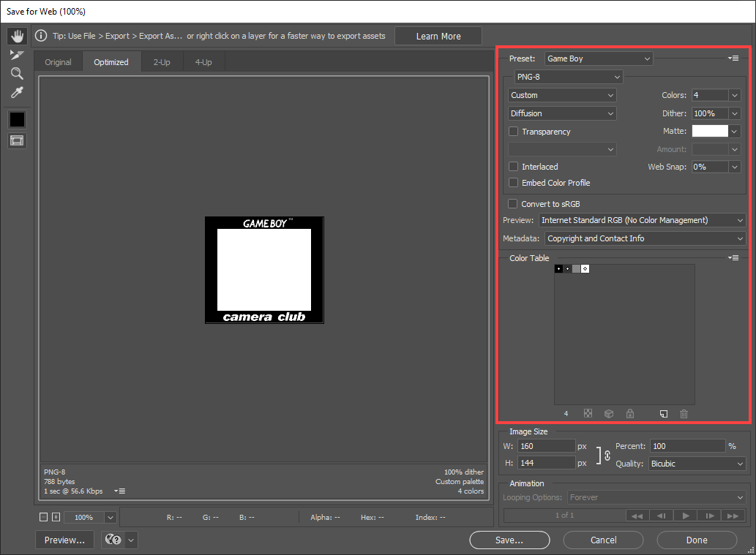
Task: Open the Metadata dropdown
Action: 645,238
